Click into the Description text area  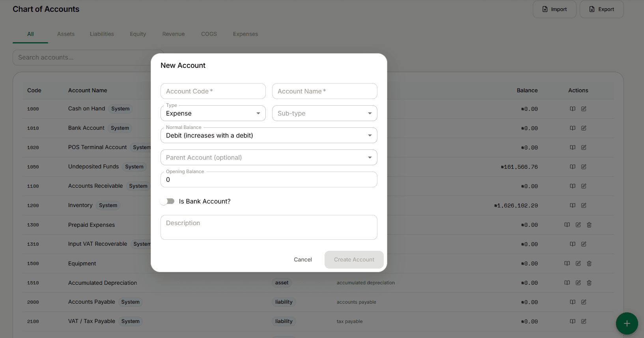tap(269, 227)
